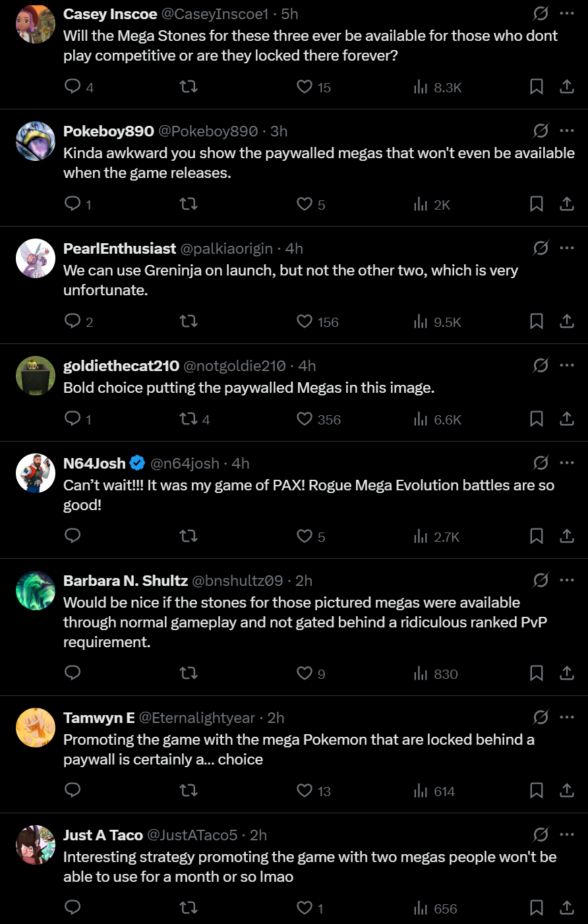This screenshot has width=588, height=924.
Task: Open N64Josh's profile from display name
Action: point(94,463)
